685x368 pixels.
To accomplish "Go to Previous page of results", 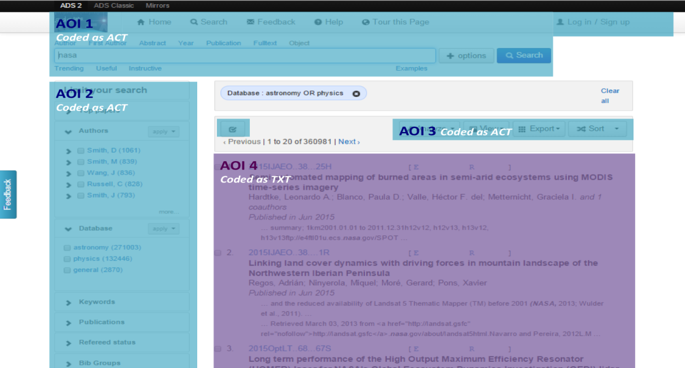I will coord(242,142).
